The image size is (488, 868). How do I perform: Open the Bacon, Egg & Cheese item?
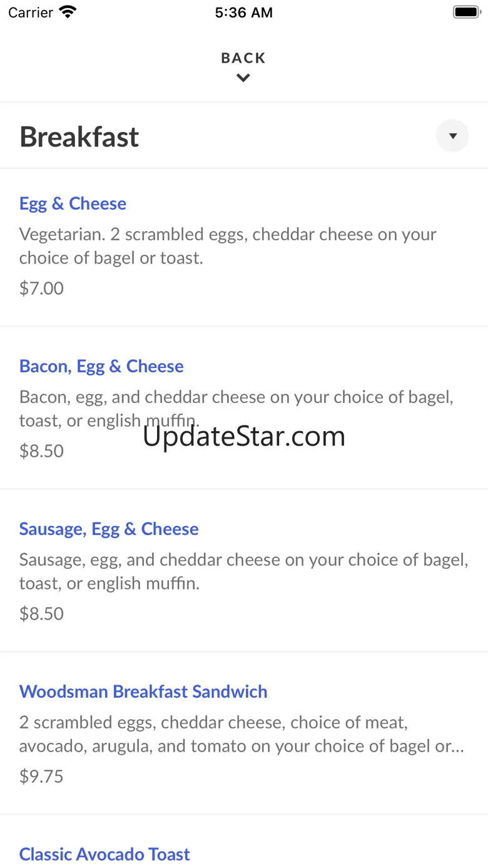[x=101, y=366]
